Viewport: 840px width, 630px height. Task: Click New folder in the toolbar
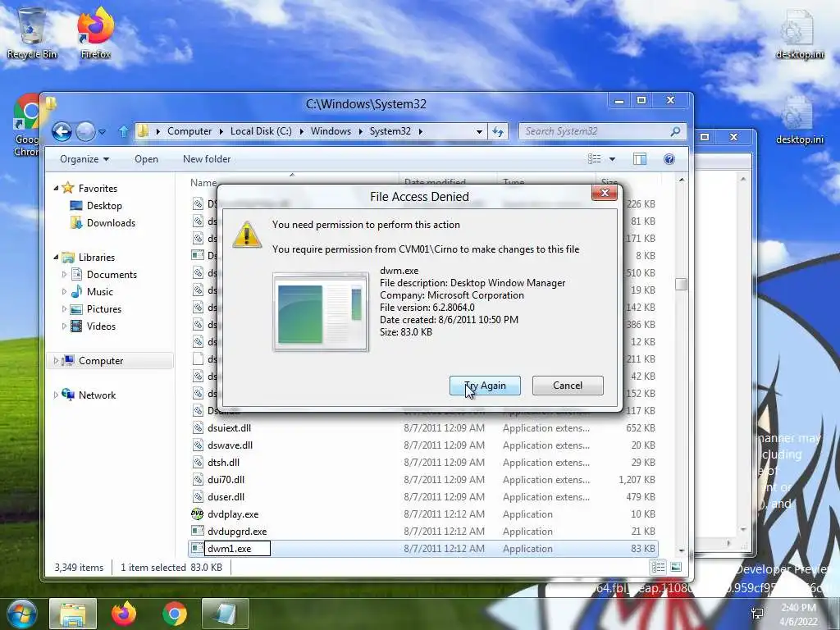207,159
